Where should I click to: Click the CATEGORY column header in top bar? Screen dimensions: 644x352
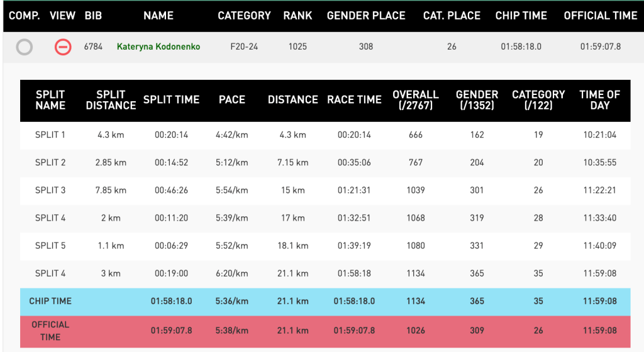pos(244,16)
